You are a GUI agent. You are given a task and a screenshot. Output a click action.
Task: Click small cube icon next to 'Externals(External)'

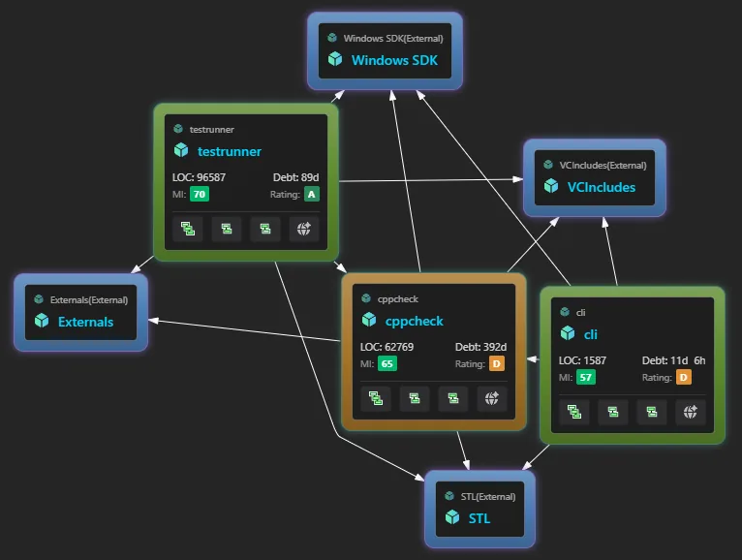[x=39, y=299]
